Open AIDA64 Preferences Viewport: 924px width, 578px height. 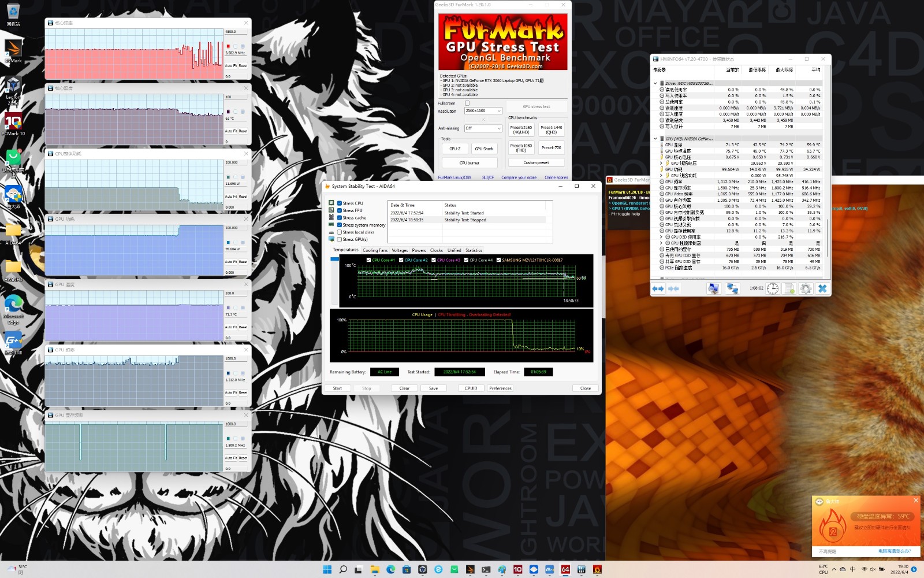click(x=500, y=388)
